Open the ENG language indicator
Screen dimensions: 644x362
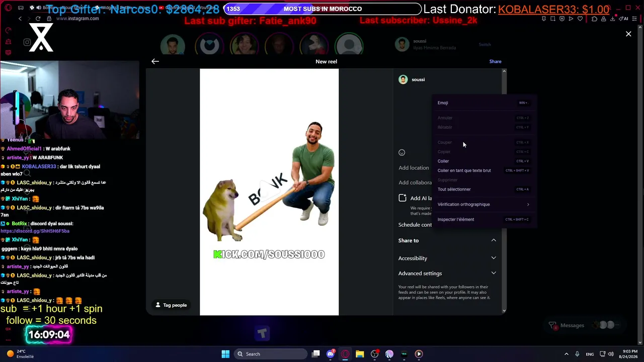coord(589,354)
